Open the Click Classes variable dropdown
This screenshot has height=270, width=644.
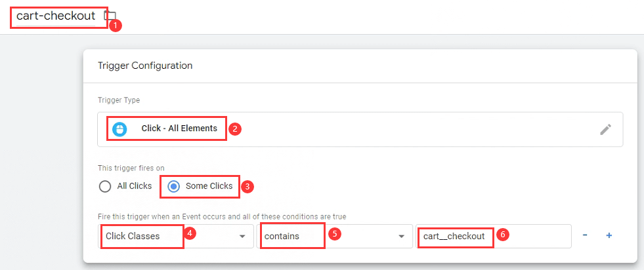pyautogui.click(x=176, y=236)
